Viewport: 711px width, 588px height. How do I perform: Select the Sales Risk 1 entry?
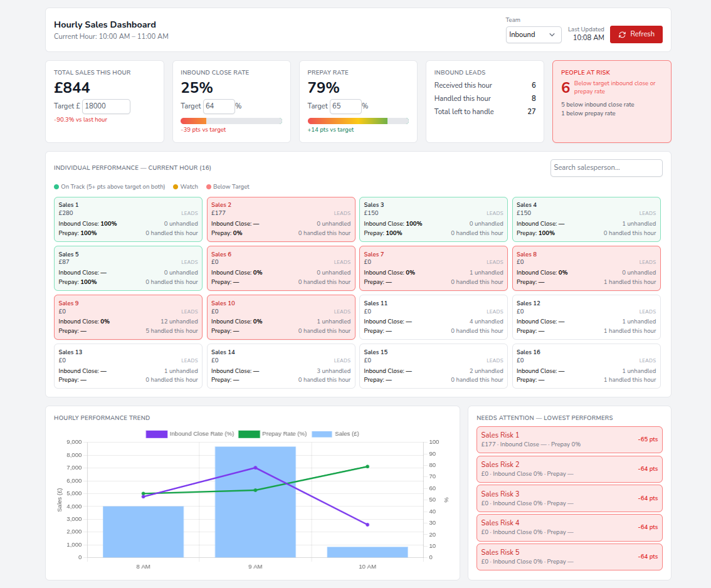(x=569, y=440)
